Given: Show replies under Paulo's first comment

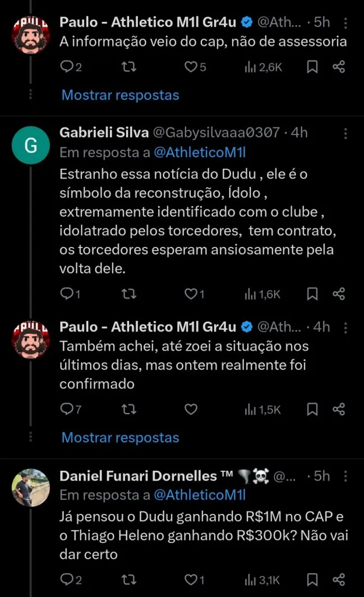Looking at the screenshot, I should [120, 95].
